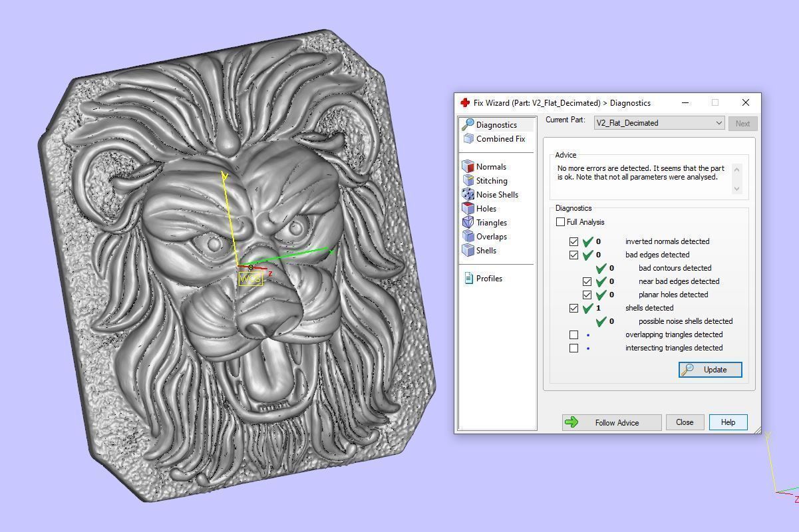
Task: Click 'planar holes detected' text
Action: [673, 295]
